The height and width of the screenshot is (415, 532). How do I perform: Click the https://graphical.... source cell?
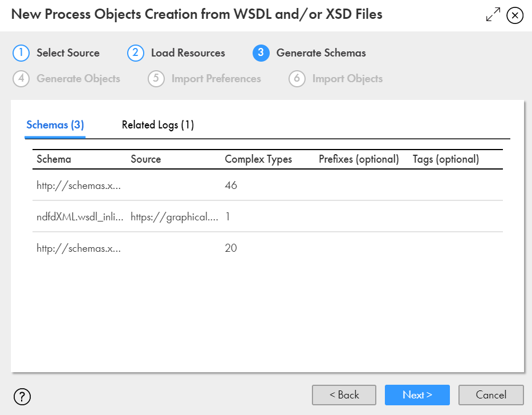tap(174, 217)
